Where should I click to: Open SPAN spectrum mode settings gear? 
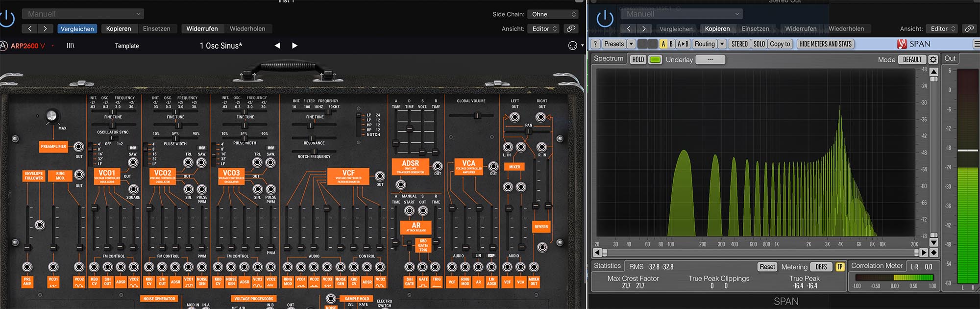tap(933, 60)
